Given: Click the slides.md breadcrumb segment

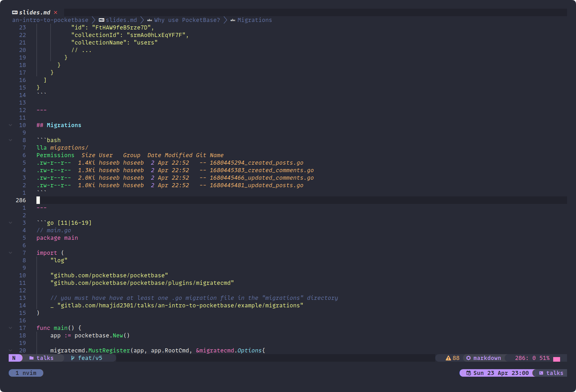Looking at the screenshot, I should [121, 20].
